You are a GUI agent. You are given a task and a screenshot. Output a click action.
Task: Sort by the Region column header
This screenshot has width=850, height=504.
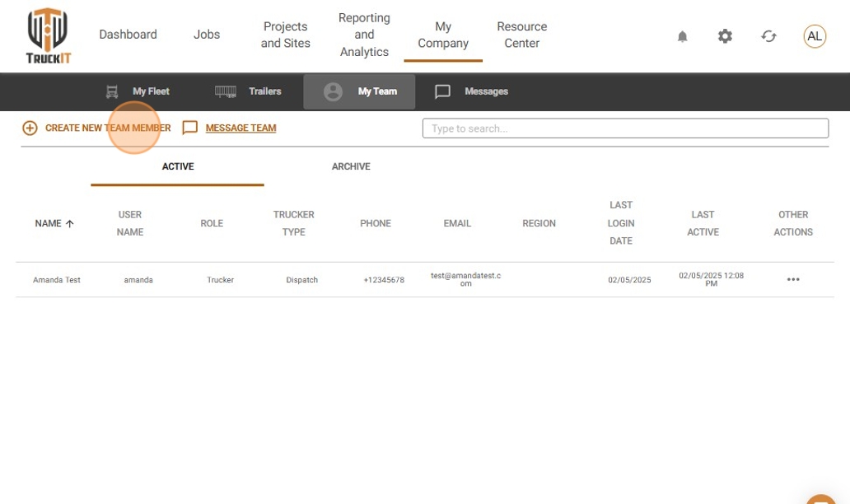[539, 223]
